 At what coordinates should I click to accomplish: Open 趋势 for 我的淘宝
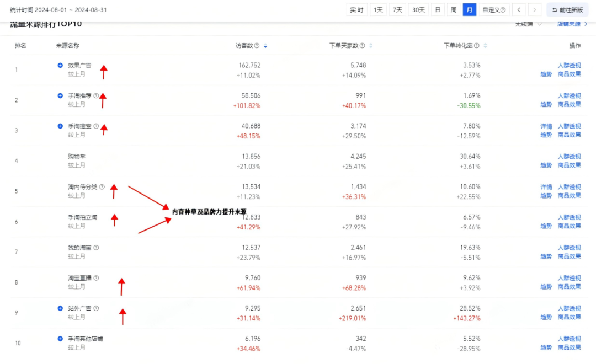[546, 256]
